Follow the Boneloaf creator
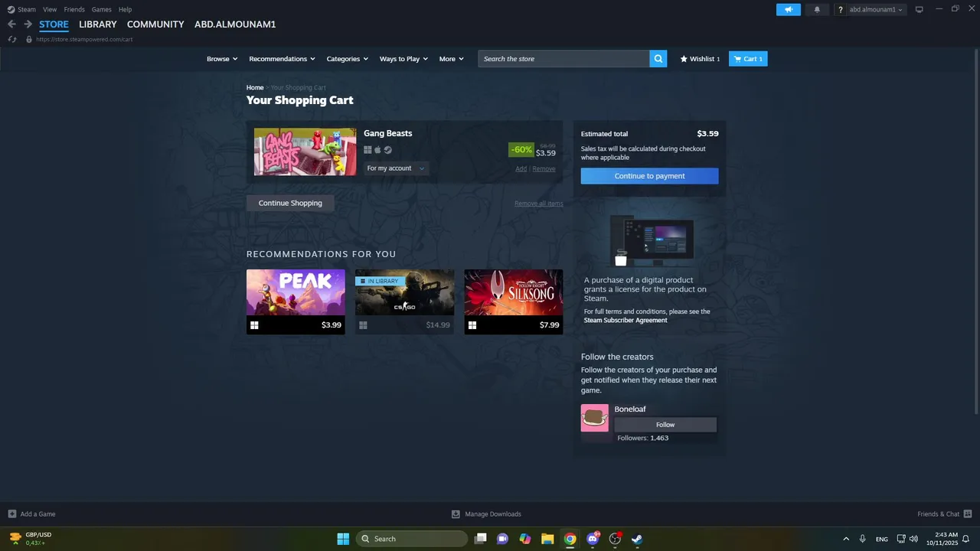 [x=665, y=425]
